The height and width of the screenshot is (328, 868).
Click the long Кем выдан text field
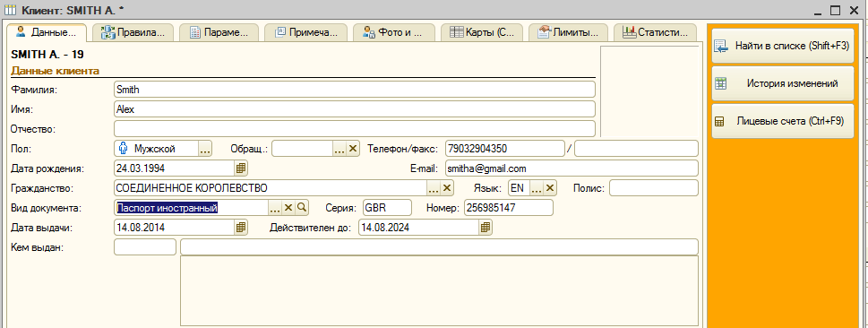click(440, 247)
